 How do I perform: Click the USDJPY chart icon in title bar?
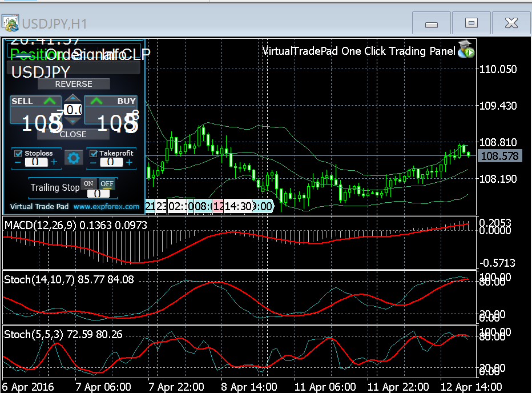pyautogui.click(x=10, y=23)
